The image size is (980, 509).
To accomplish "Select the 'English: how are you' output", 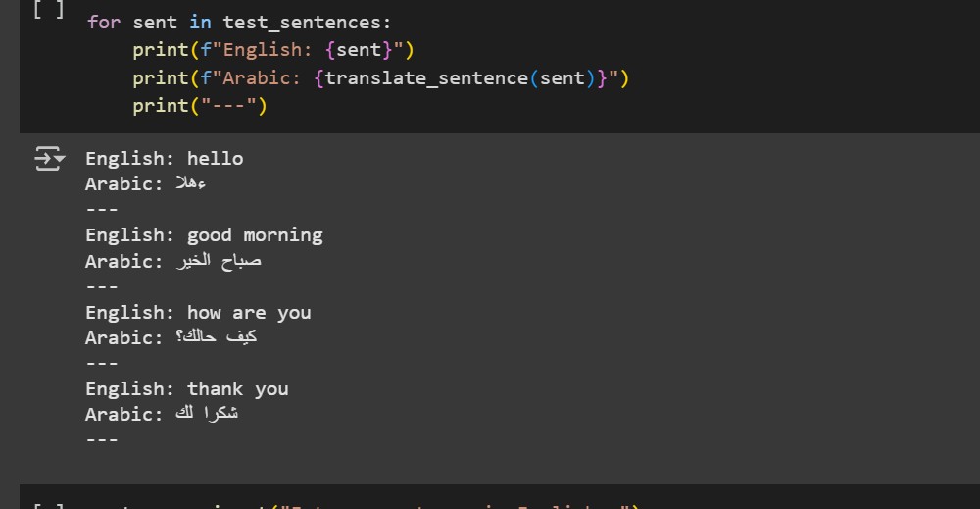I will (198, 312).
